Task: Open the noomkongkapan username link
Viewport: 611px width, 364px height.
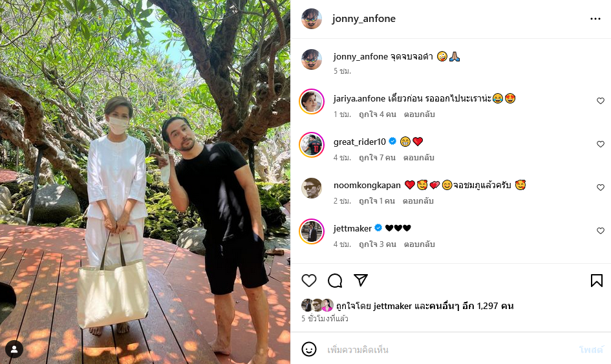Action: point(367,185)
